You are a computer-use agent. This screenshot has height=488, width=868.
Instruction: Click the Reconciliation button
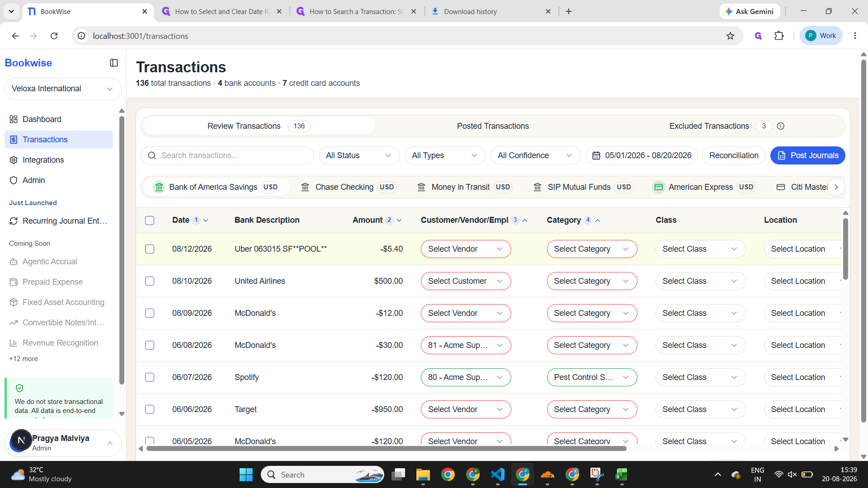pos(734,155)
